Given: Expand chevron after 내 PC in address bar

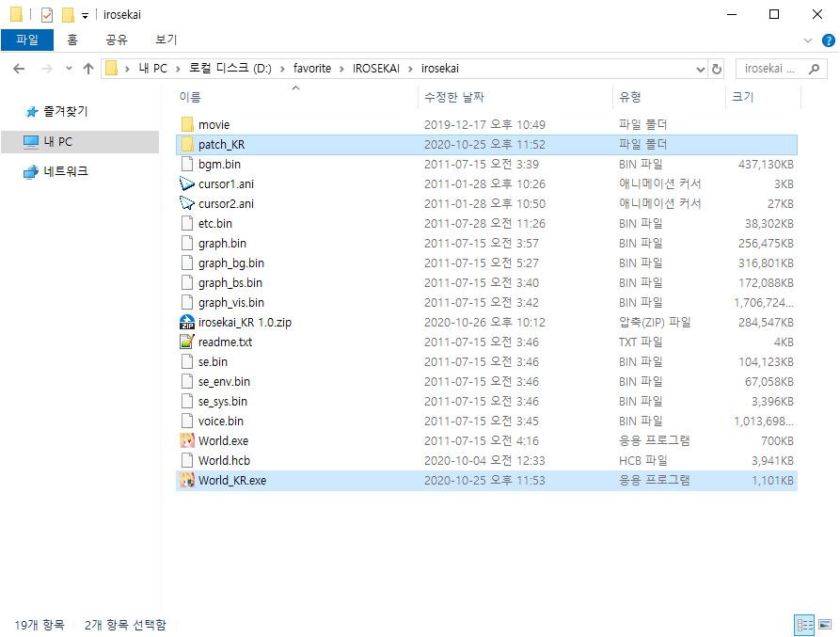Looking at the screenshot, I should pos(178,69).
